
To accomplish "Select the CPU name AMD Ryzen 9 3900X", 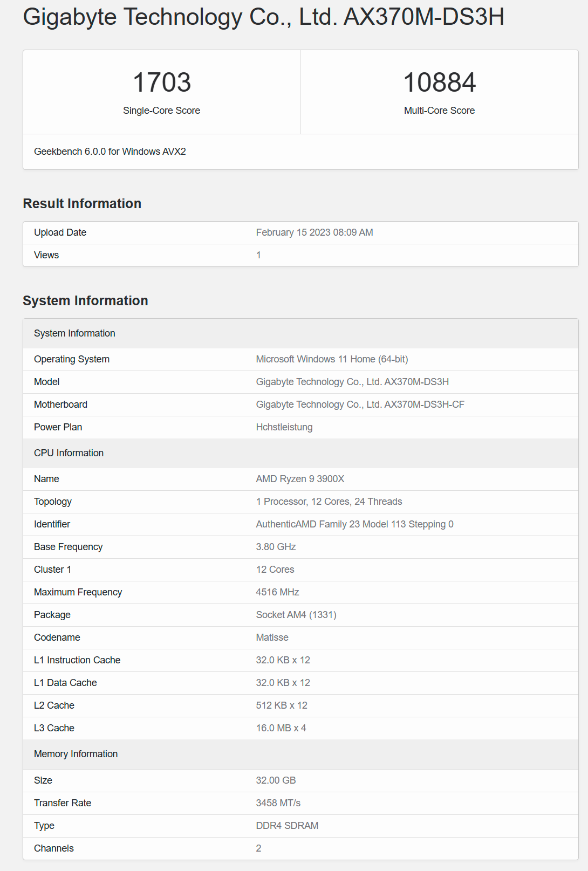I will [300, 479].
